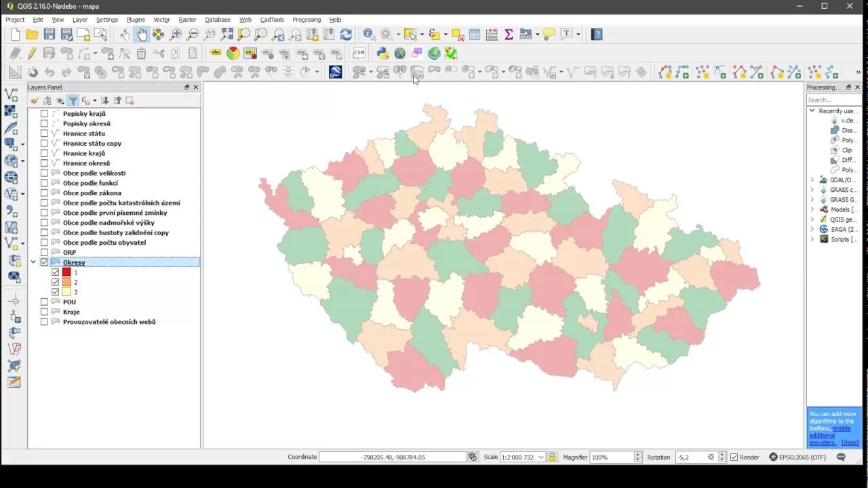This screenshot has width=868, height=488.
Task: Expand the SAGA processing group
Action: 812,229
